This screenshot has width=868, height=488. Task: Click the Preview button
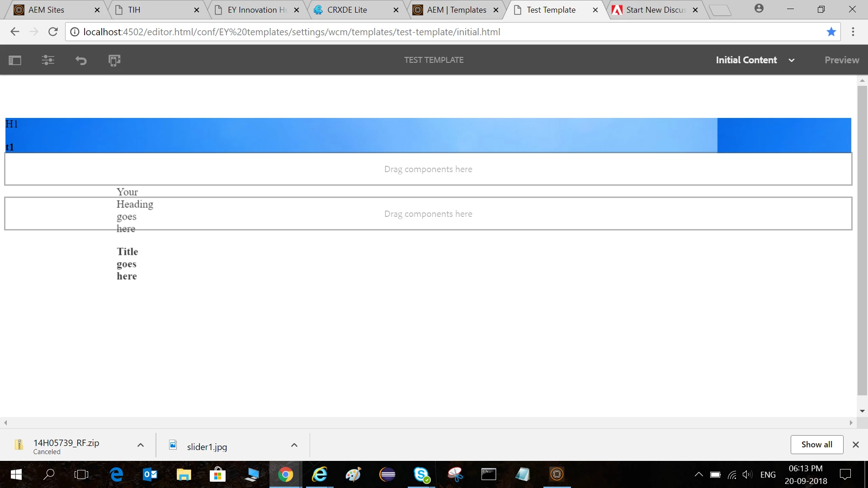[841, 60]
